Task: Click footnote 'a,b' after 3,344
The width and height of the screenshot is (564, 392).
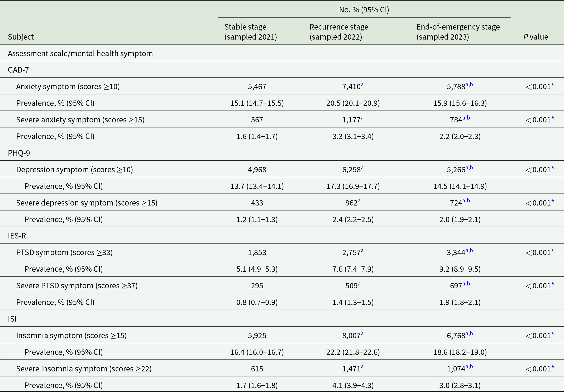Action: tap(469, 251)
